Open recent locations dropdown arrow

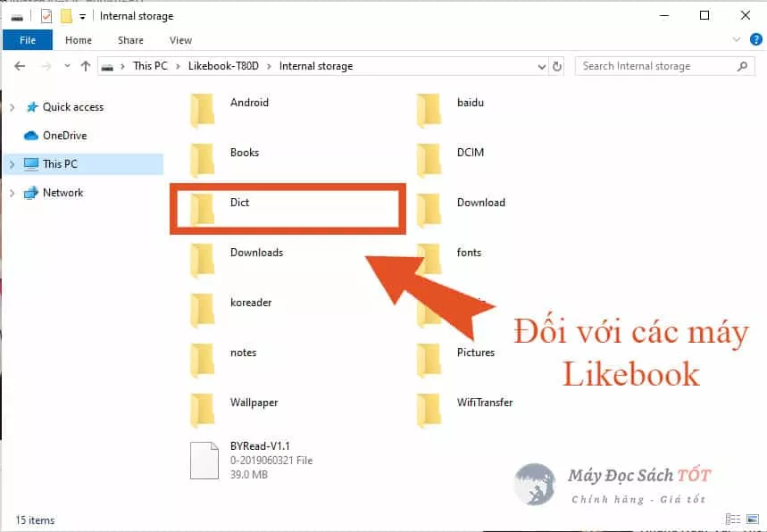tap(67, 66)
